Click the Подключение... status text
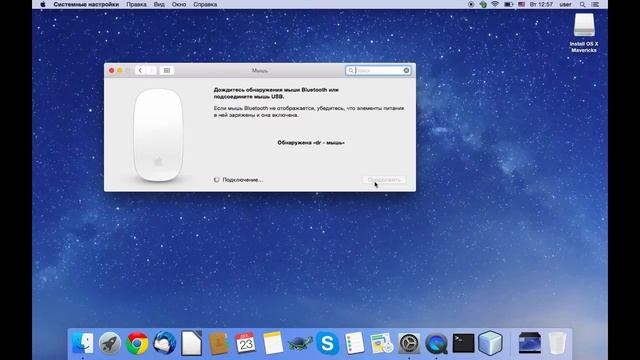This screenshot has height=360, width=640. point(243,180)
